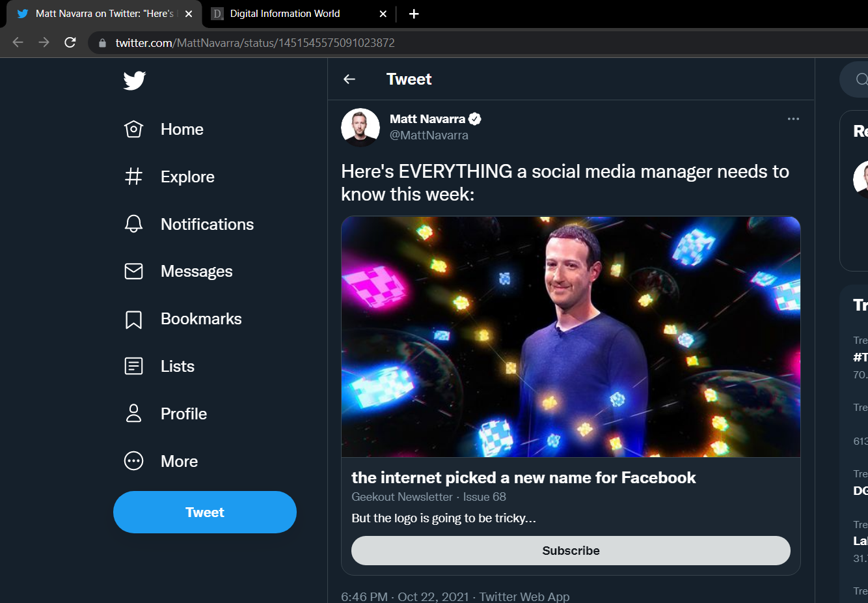This screenshot has width=868, height=603.
Task: Click the blue Tweet compose button
Action: (205, 512)
